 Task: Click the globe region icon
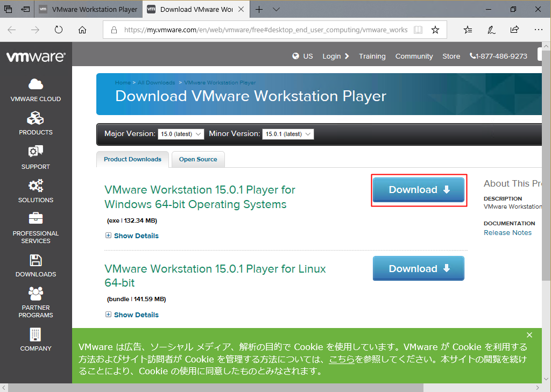click(296, 56)
